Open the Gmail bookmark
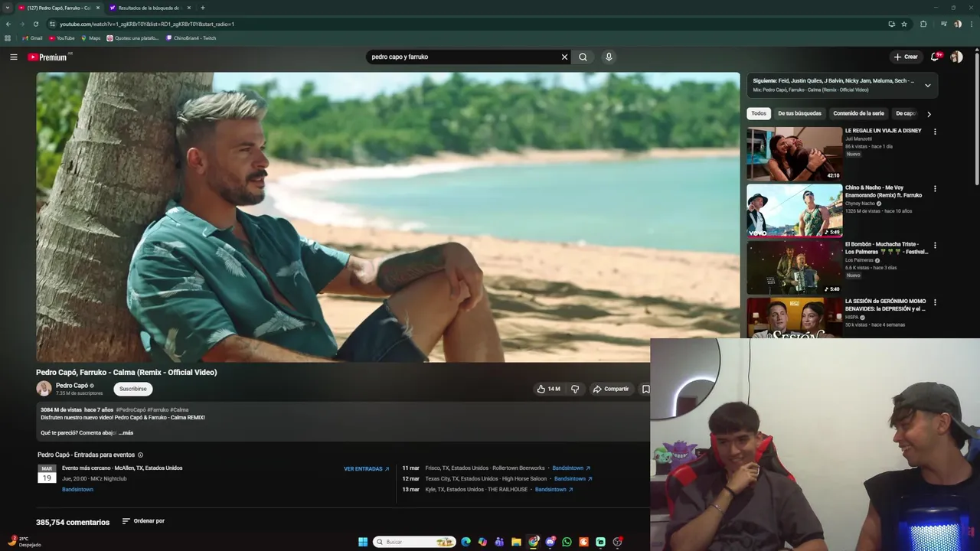Image resolution: width=980 pixels, height=551 pixels. click(x=32, y=38)
